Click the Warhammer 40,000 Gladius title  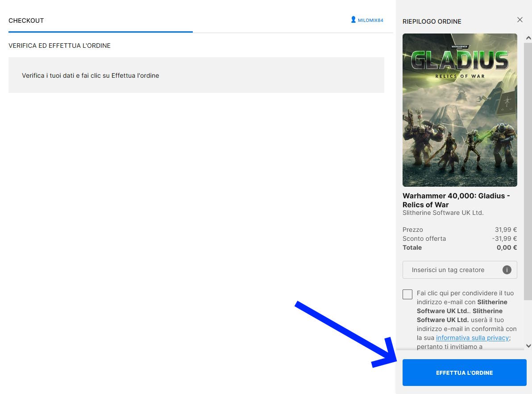[x=456, y=200]
